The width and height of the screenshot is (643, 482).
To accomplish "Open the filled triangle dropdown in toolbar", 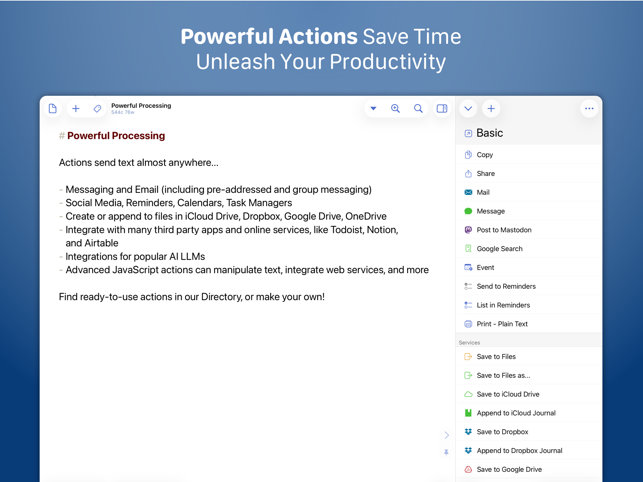I will click(x=373, y=109).
